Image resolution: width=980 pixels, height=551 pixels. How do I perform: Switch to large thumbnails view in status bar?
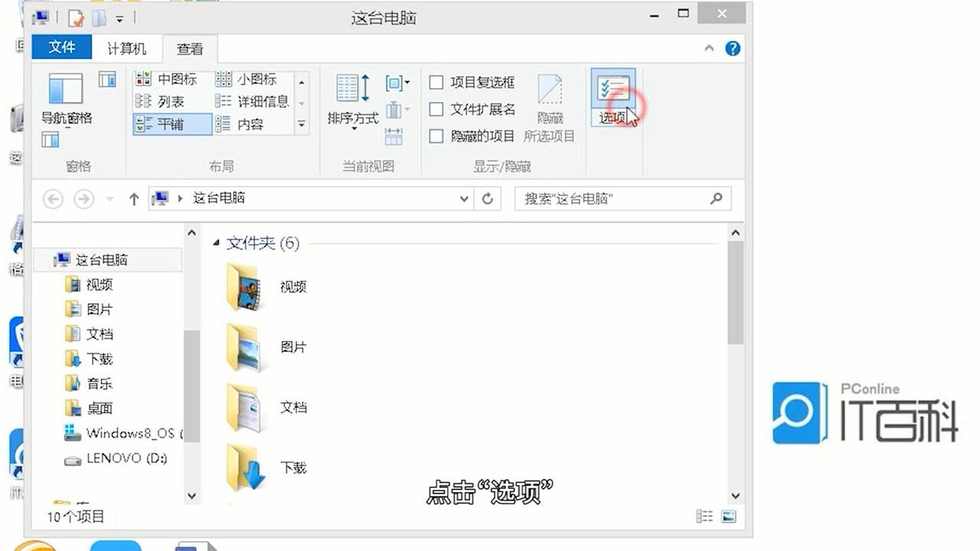pyautogui.click(x=727, y=517)
